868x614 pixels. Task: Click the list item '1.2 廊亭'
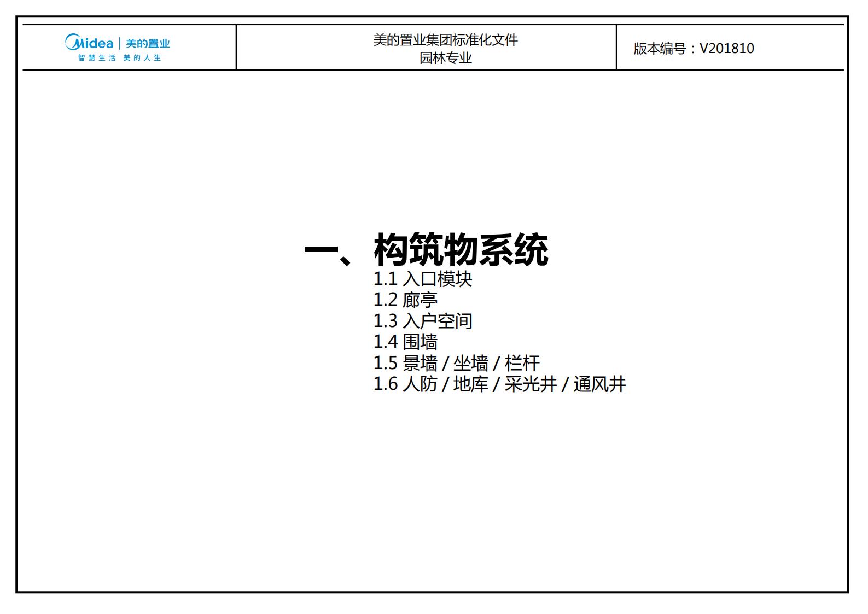[x=405, y=300]
